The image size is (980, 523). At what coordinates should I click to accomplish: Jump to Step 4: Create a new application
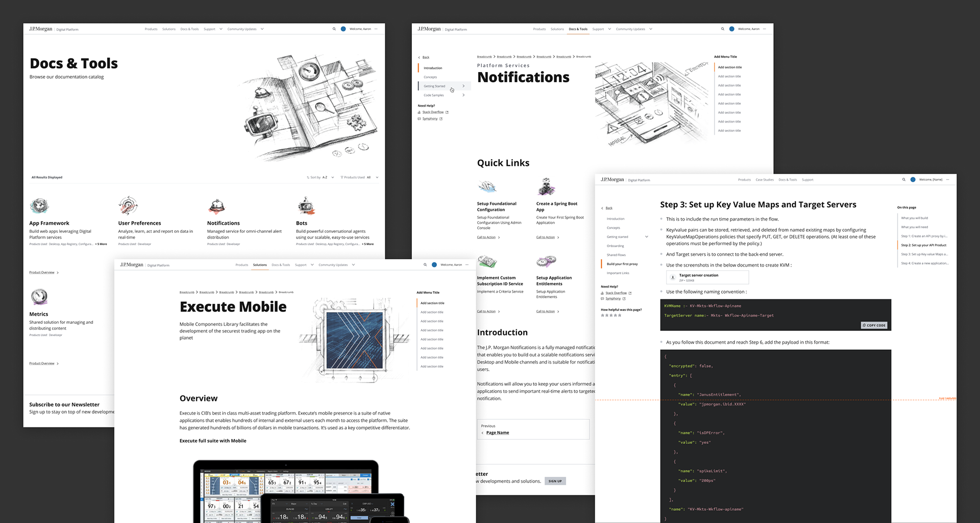(925, 264)
